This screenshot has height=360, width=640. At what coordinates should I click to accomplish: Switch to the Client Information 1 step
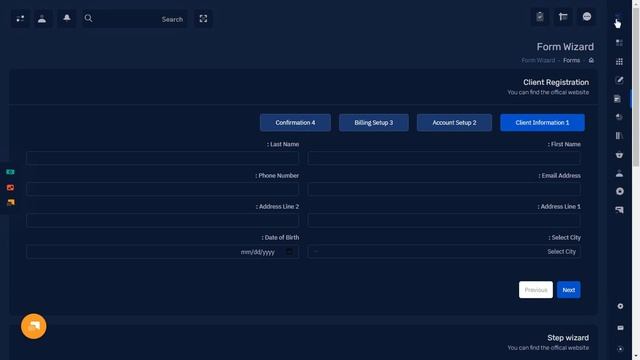(542, 122)
